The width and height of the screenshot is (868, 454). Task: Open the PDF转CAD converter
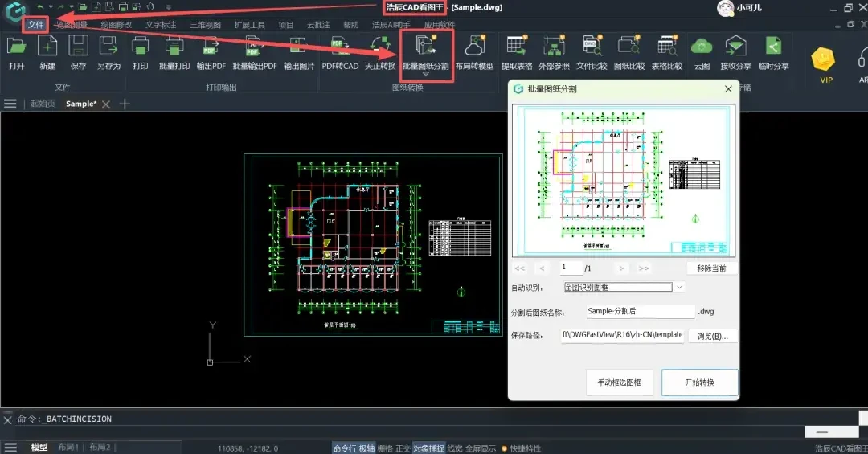340,47
